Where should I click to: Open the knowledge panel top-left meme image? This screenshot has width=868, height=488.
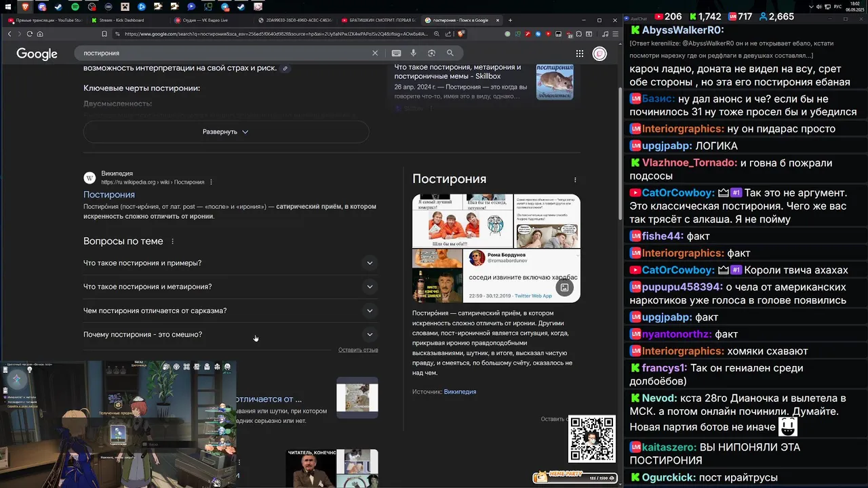pyautogui.click(x=462, y=221)
